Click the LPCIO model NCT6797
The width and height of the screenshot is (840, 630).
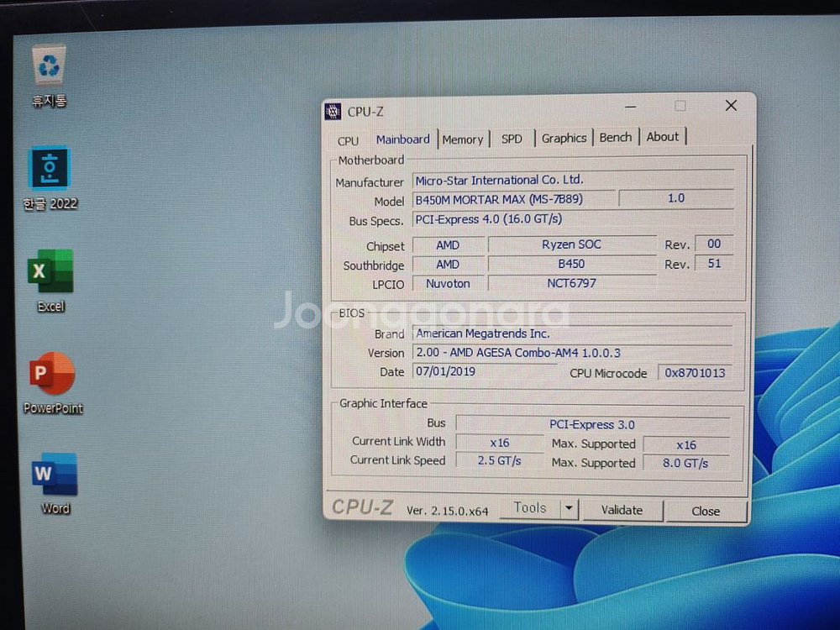[x=571, y=283]
